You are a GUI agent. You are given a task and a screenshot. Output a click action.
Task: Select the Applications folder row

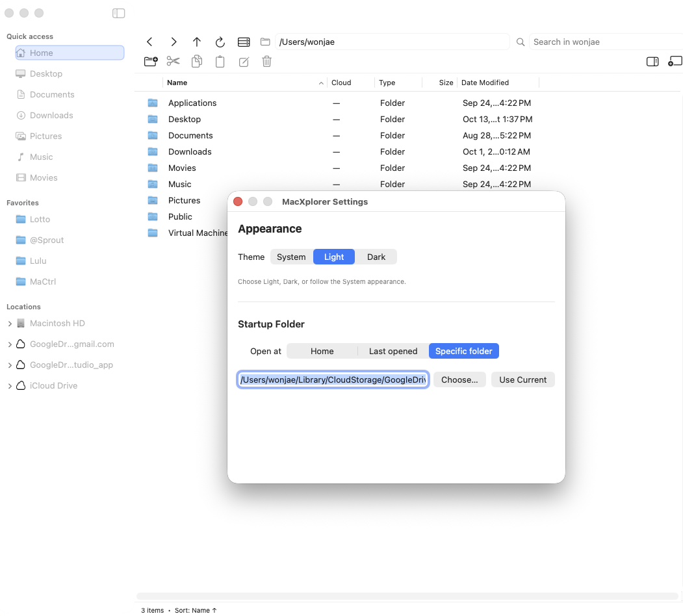point(341,103)
